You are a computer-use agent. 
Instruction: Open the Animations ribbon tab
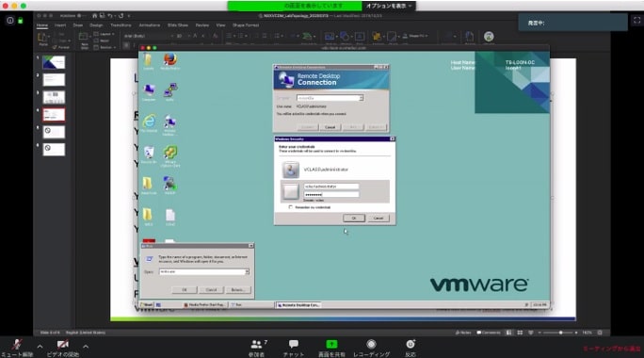click(x=150, y=25)
